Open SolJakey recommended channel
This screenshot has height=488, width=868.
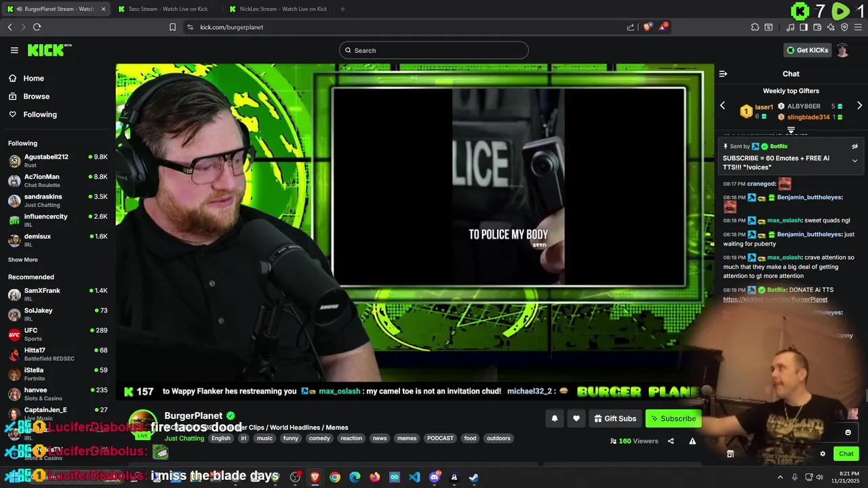(x=58, y=314)
